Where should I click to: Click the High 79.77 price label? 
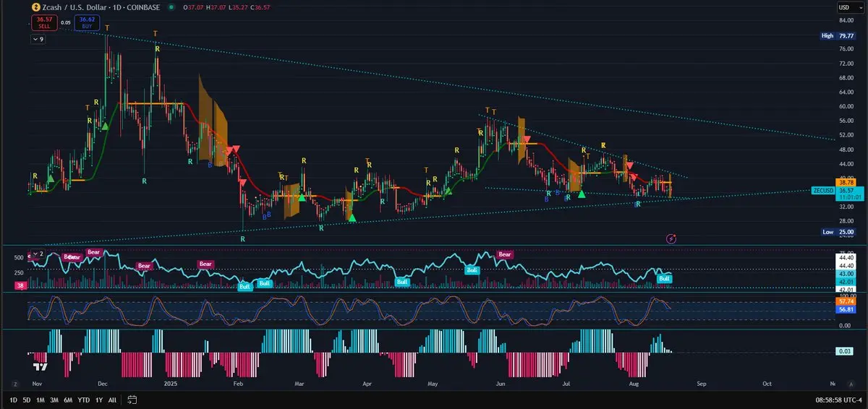pos(838,35)
